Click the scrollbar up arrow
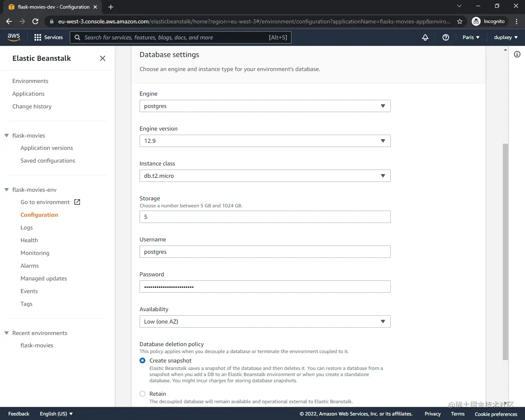Screen dimensions: 525x420 (505, 50)
